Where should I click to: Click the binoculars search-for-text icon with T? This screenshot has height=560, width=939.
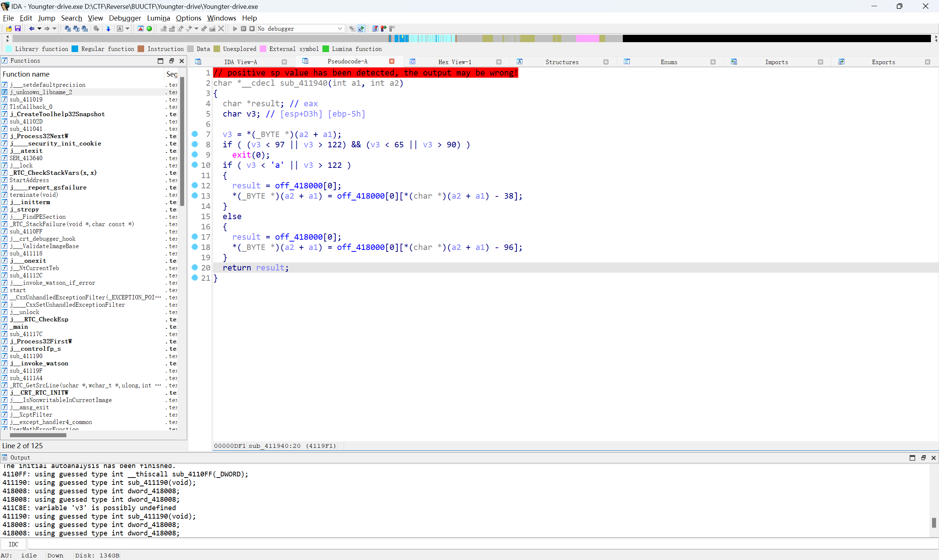point(76,29)
